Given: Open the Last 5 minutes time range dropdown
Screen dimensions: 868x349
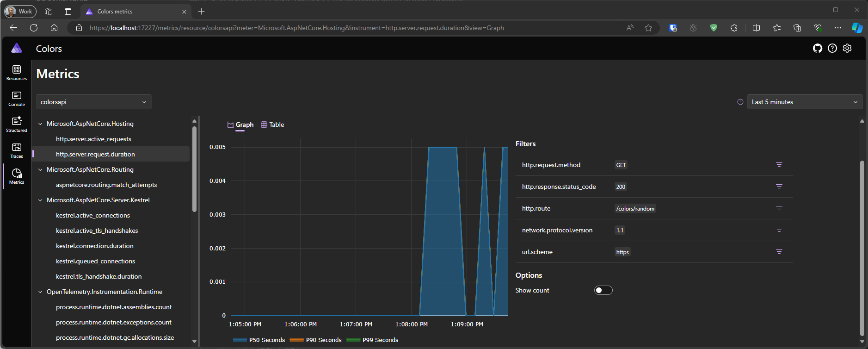Looking at the screenshot, I should pyautogui.click(x=804, y=102).
